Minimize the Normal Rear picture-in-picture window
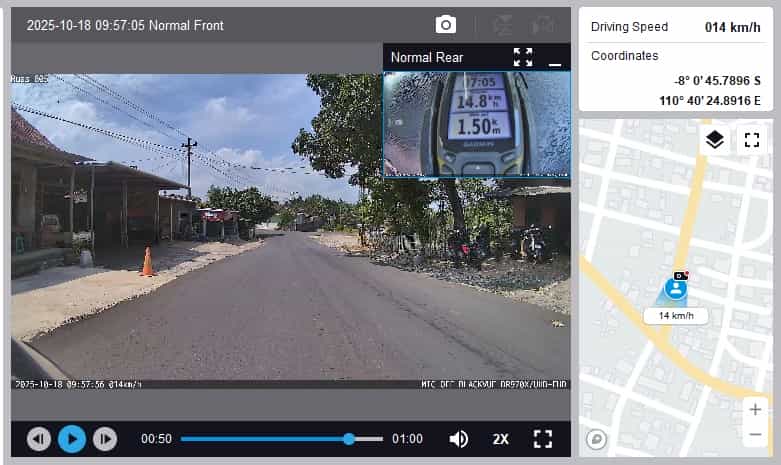The width and height of the screenshot is (781, 465). coord(555,58)
